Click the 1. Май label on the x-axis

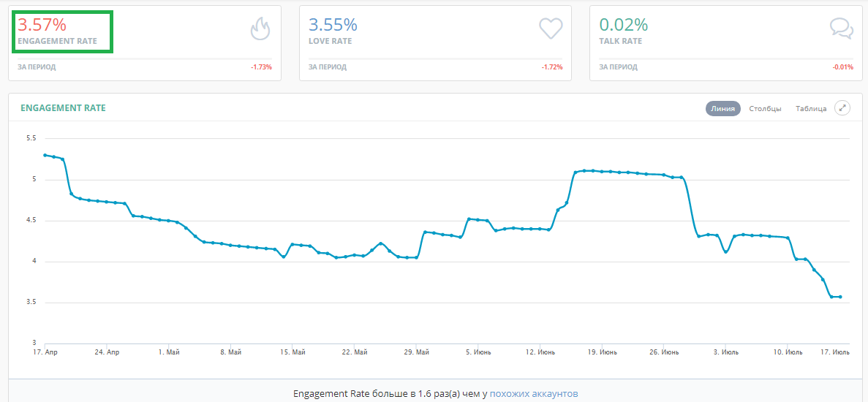tap(168, 352)
